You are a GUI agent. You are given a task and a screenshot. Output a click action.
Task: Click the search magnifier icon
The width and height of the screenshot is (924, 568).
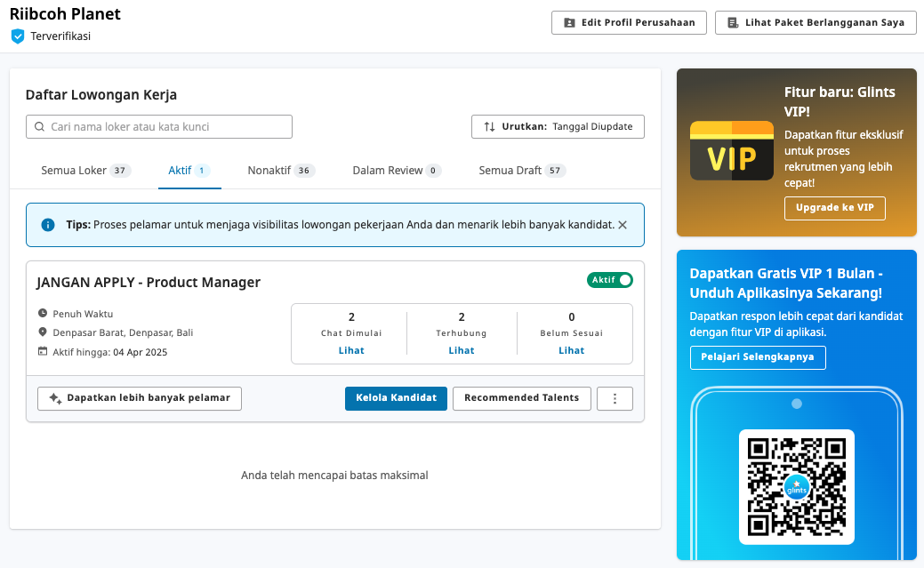click(x=39, y=127)
